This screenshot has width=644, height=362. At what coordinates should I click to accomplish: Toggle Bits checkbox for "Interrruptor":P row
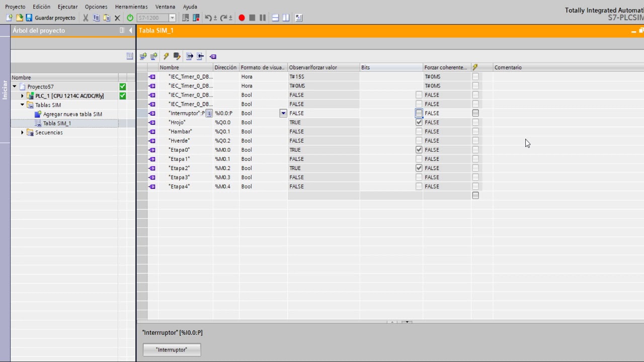pyautogui.click(x=419, y=113)
